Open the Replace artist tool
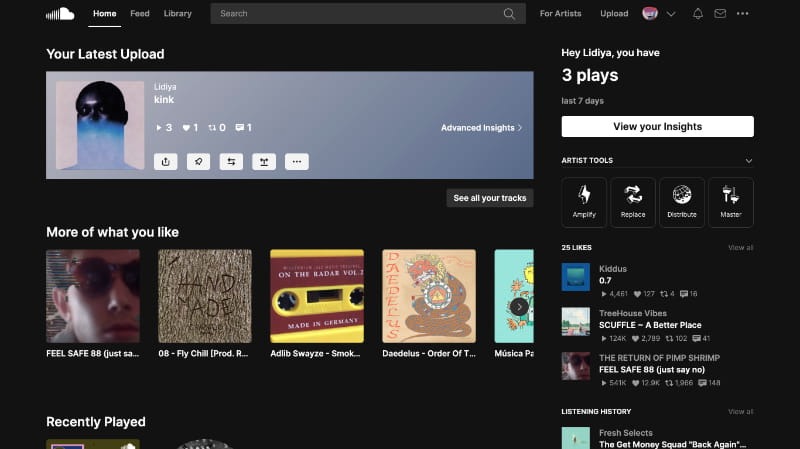 tap(633, 202)
